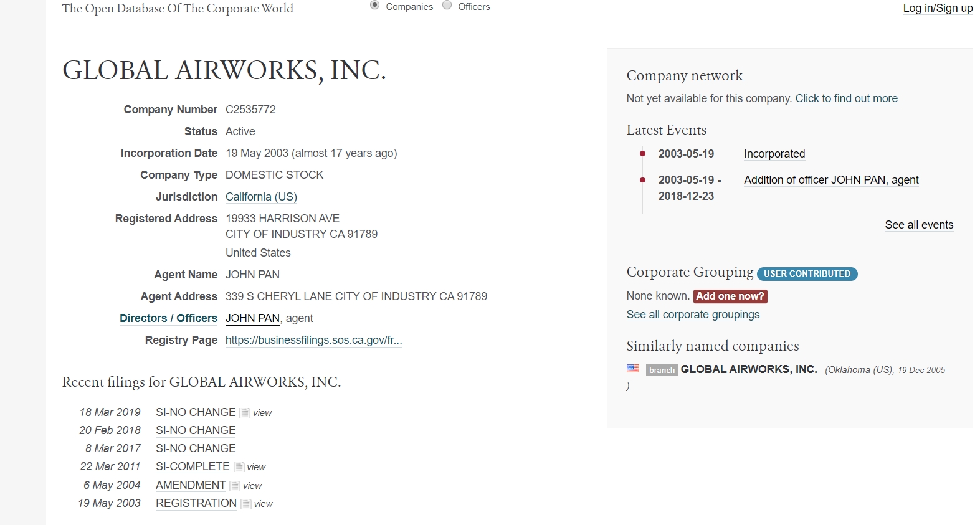Click document icon beside AMENDMENT filing
Image resolution: width=980 pixels, height=525 pixels.
point(235,486)
